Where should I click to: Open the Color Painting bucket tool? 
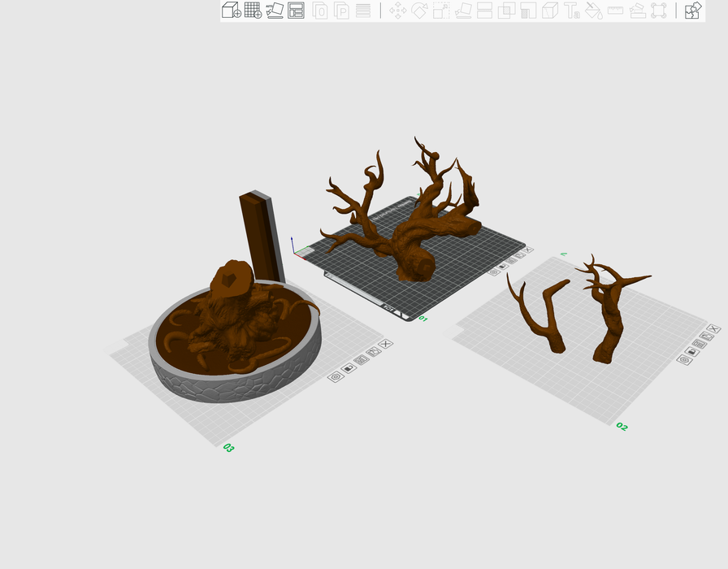594,11
